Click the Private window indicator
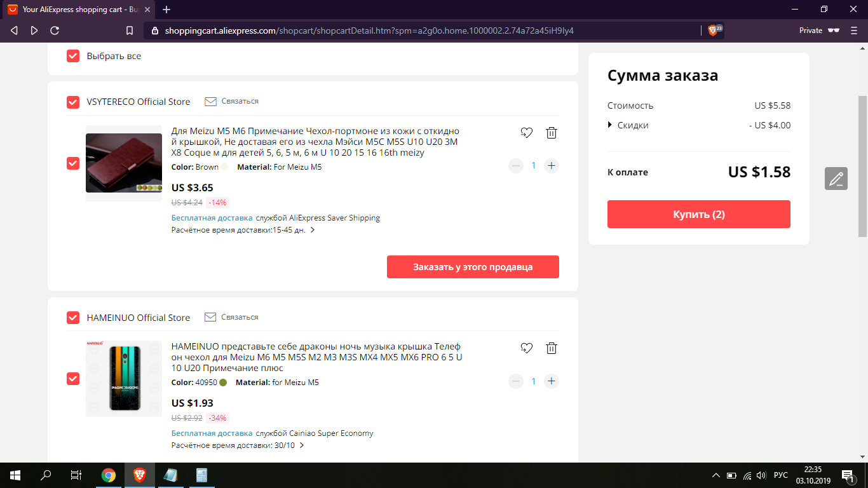This screenshot has width=868, height=488. [x=820, y=30]
